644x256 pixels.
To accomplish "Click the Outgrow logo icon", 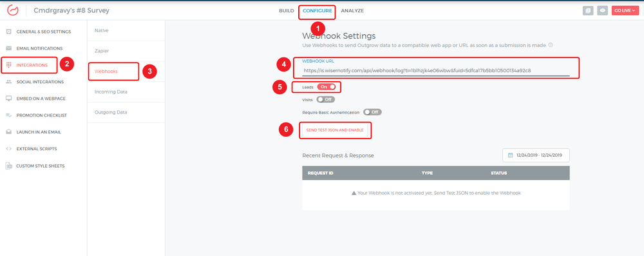I will (13, 10).
